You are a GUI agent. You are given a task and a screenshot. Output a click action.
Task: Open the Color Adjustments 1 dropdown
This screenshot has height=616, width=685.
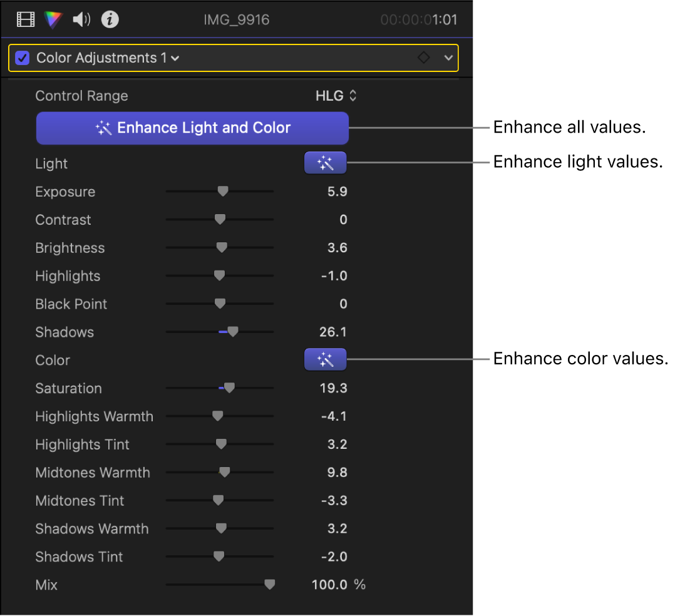(175, 57)
